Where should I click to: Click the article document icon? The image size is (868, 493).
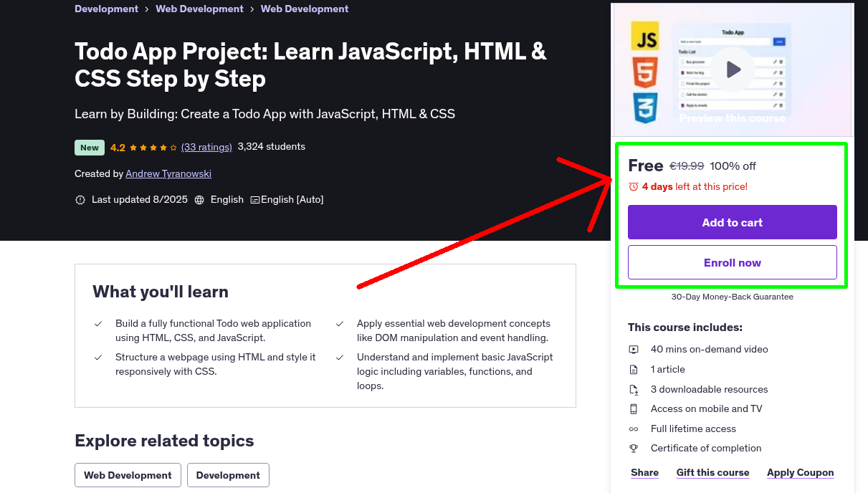click(x=634, y=370)
